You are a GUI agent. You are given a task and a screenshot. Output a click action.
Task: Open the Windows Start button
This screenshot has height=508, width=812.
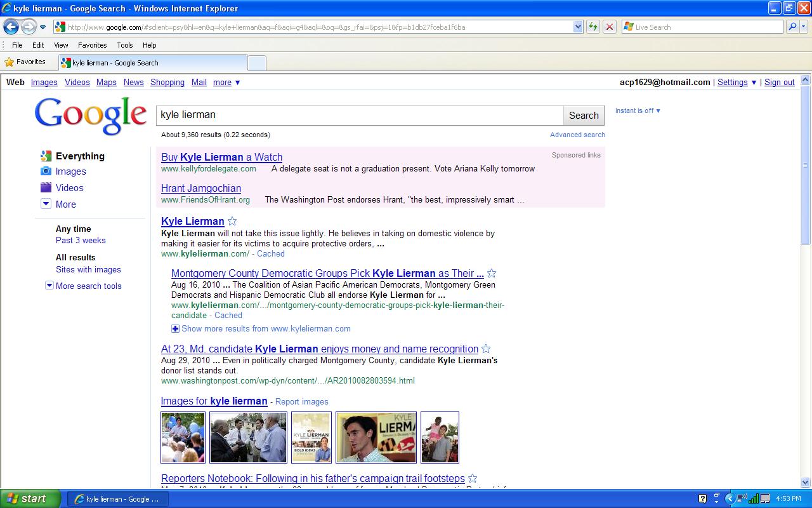click(30, 498)
